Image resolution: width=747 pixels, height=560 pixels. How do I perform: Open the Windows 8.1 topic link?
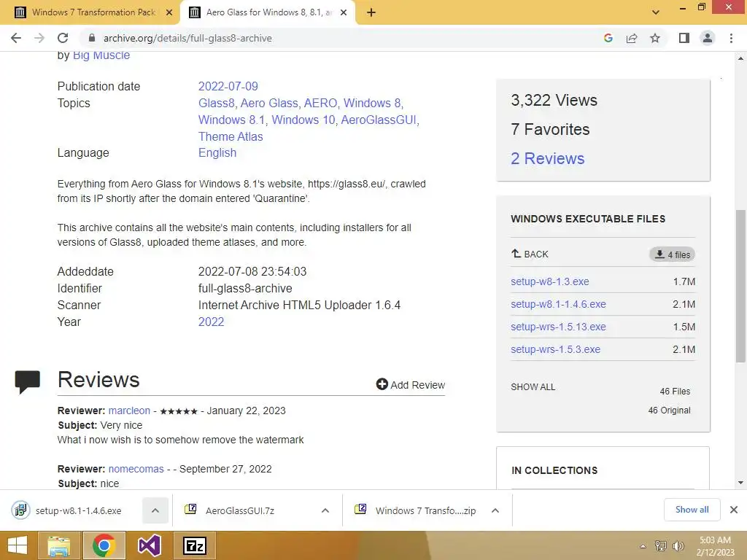click(x=231, y=120)
